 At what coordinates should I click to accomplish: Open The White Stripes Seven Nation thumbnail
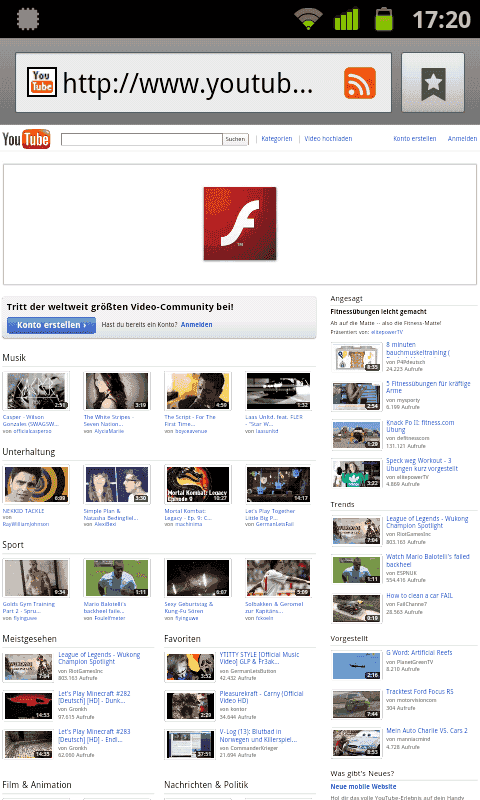tap(117, 391)
